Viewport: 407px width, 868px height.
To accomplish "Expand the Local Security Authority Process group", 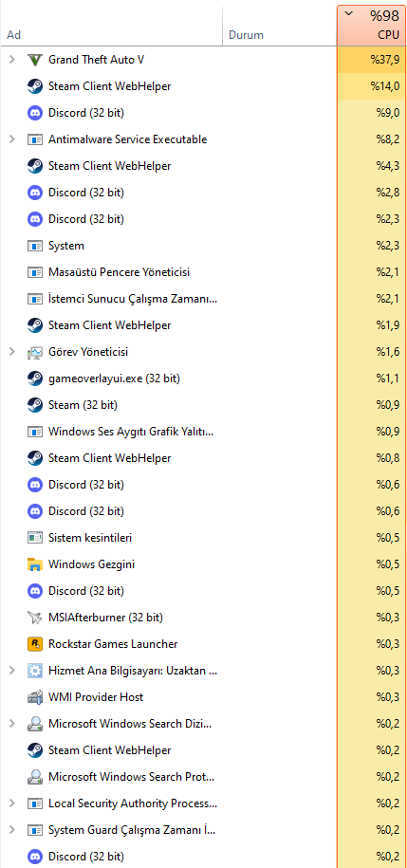I will pos(12,803).
